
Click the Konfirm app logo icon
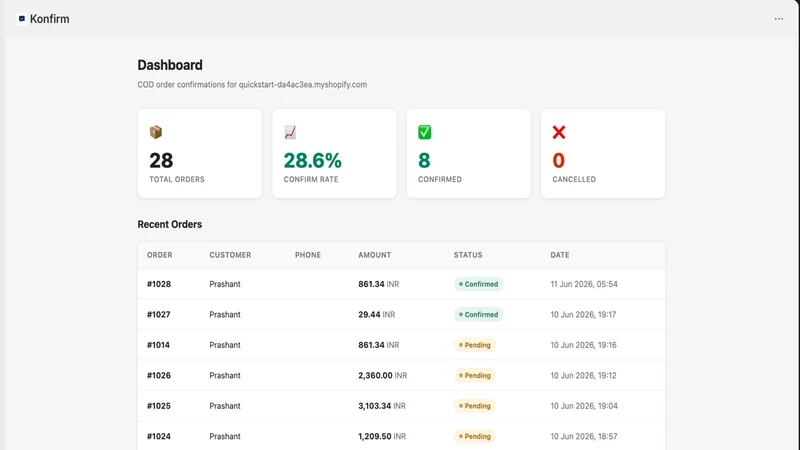coord(21,19)
